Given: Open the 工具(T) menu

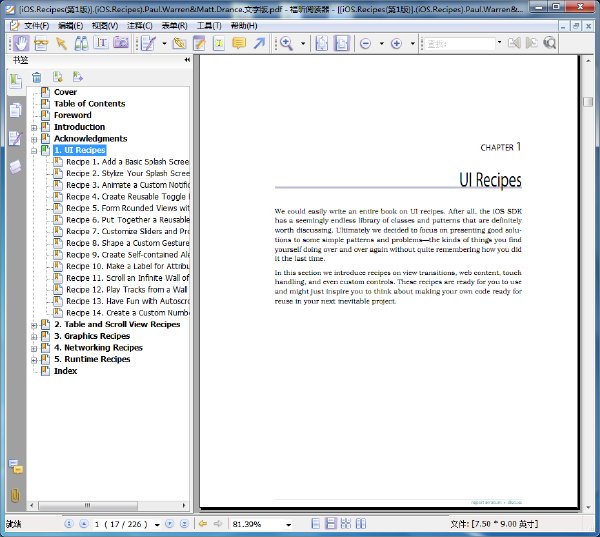Looking at the screenshot, I should [209, 26].
